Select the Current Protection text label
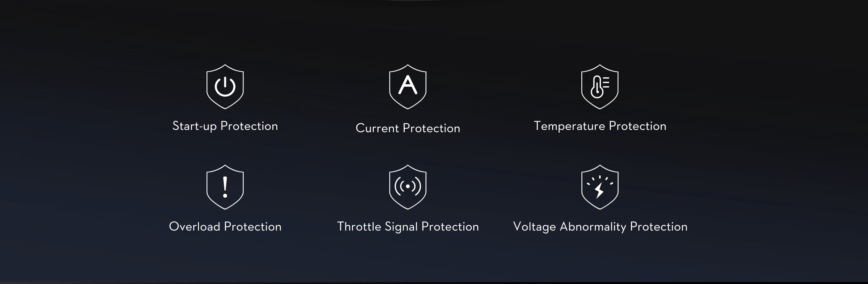Screen dimensions: 868x284 click(x=408, y=128)
